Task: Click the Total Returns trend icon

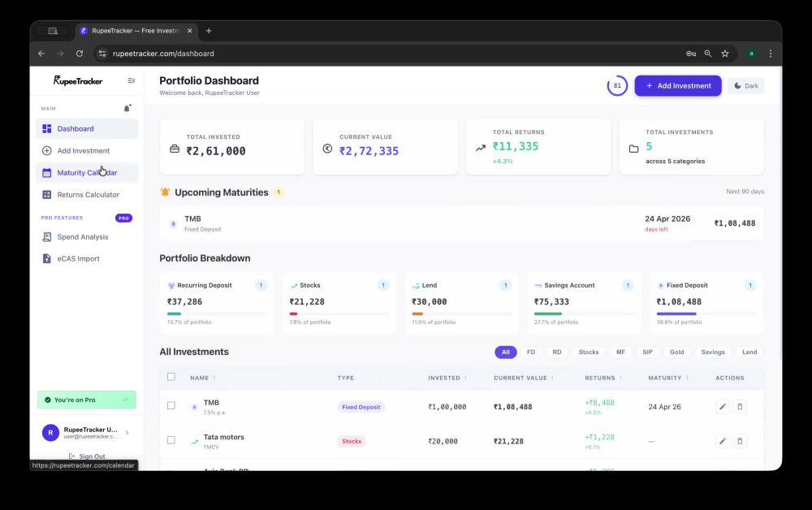Action: [481, 148]
